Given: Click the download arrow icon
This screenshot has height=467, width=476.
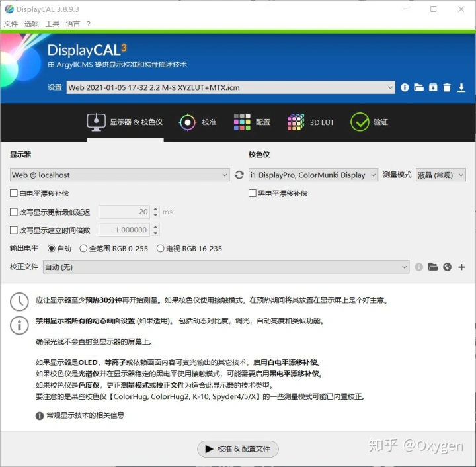Looking at the screenshot, I should click(x=461, y=87).
